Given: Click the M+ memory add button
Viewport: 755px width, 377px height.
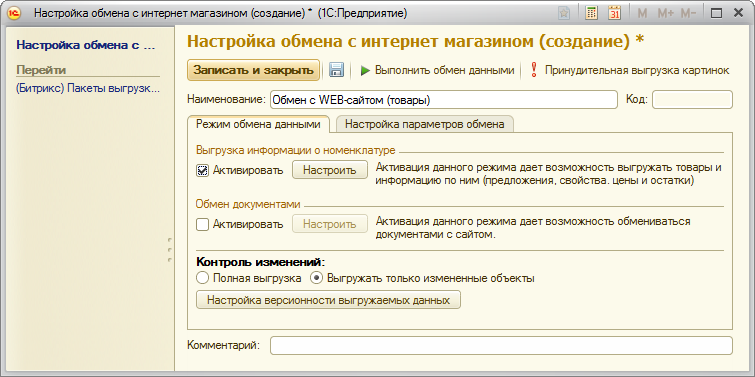Looking at the screenshot, I should [x=665, y=13].
